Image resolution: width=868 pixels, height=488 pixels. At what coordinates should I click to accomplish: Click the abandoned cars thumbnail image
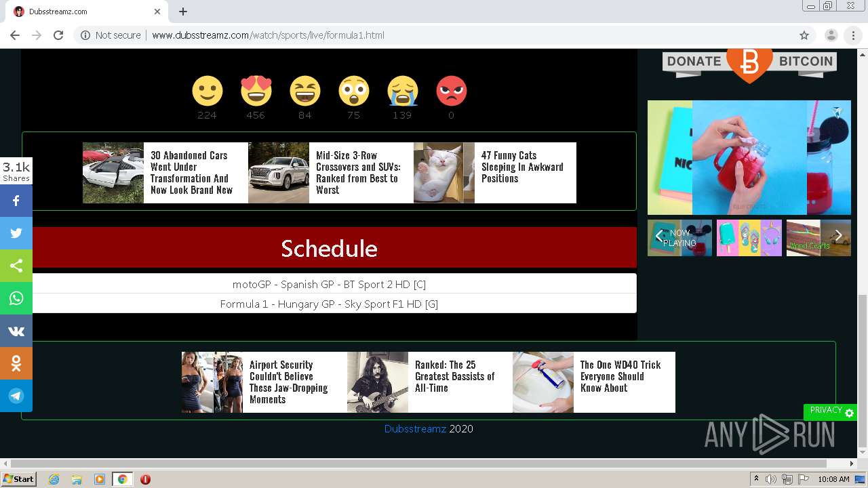pos(113,173)
